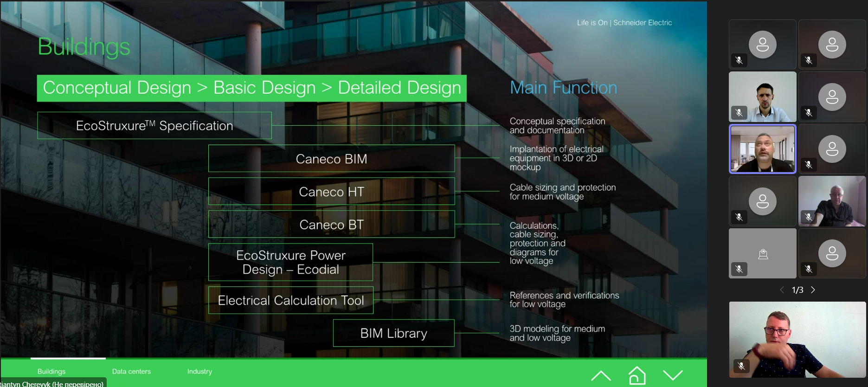This screenshot has width=868, height=387.
Task: Open the Data centers tab
Action: click(x=131, y=371)
